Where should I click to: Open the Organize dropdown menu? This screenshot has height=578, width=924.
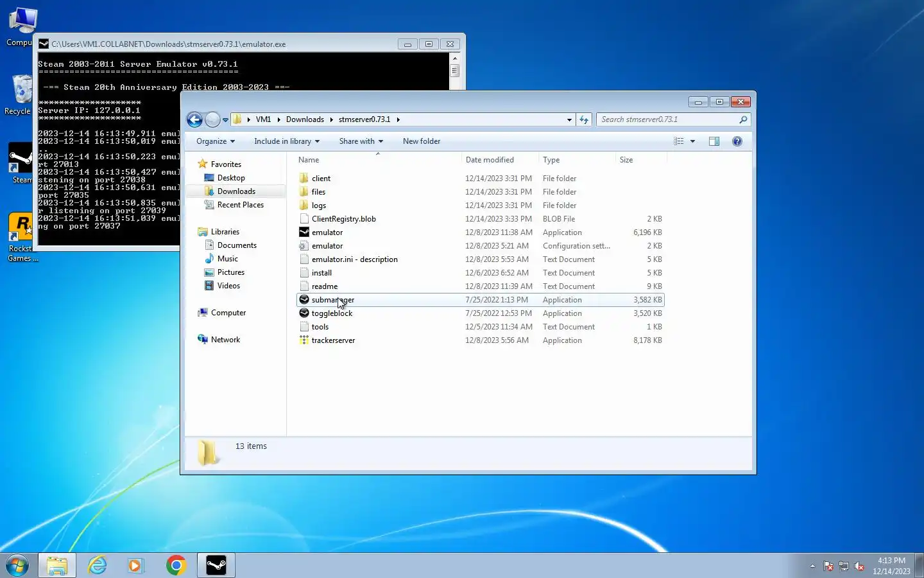(x=216, y=141)
